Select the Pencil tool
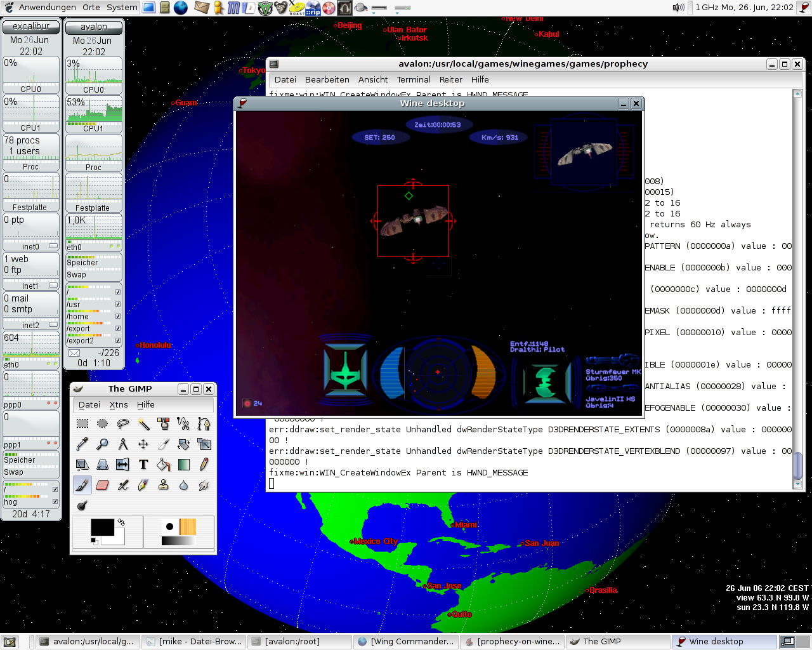Image resolution: width=812 pixels, height=650 pixels. point(204,465)
